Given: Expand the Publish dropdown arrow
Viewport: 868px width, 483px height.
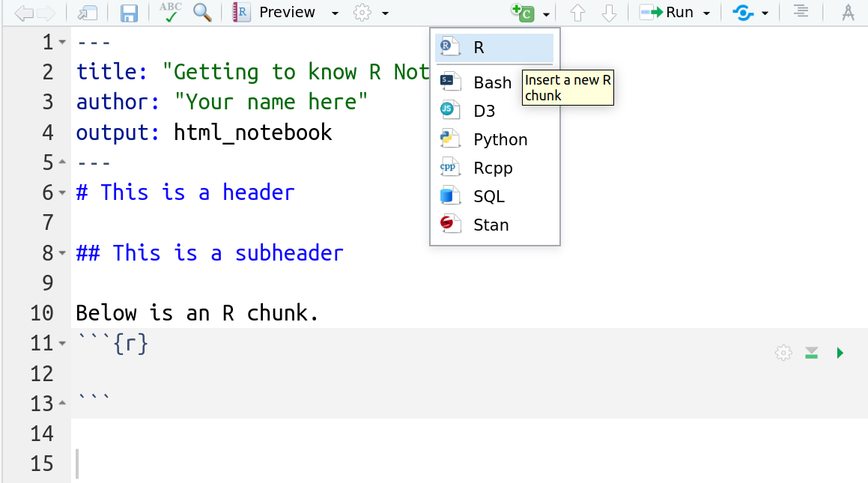Looking at the screenshot, I should [765, 13].
